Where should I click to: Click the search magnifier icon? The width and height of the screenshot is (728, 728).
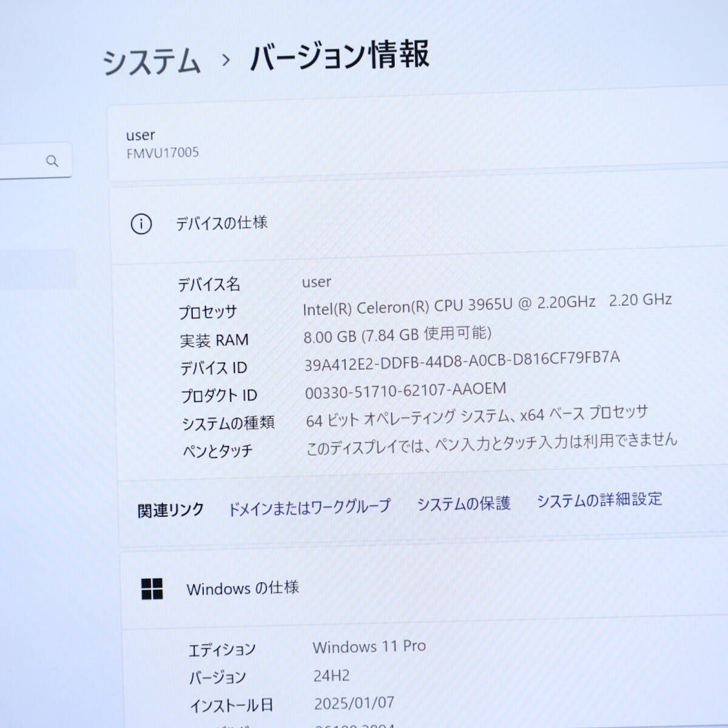(52, 161)
